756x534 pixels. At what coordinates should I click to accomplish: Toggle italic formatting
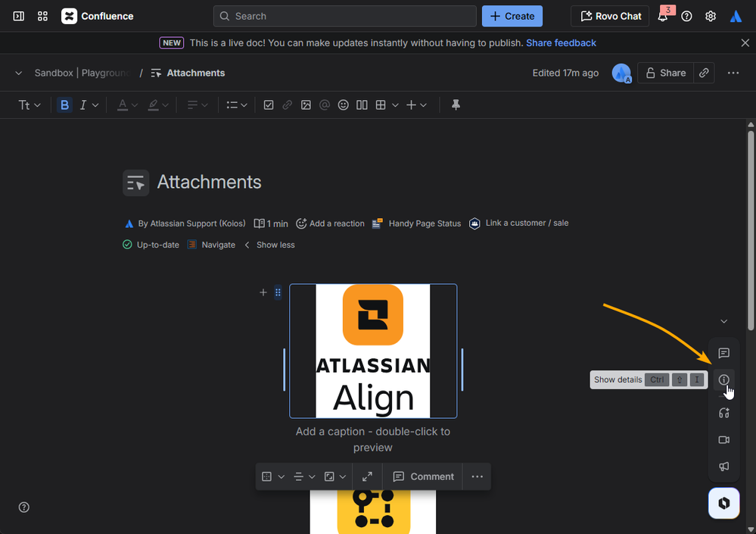83,105
